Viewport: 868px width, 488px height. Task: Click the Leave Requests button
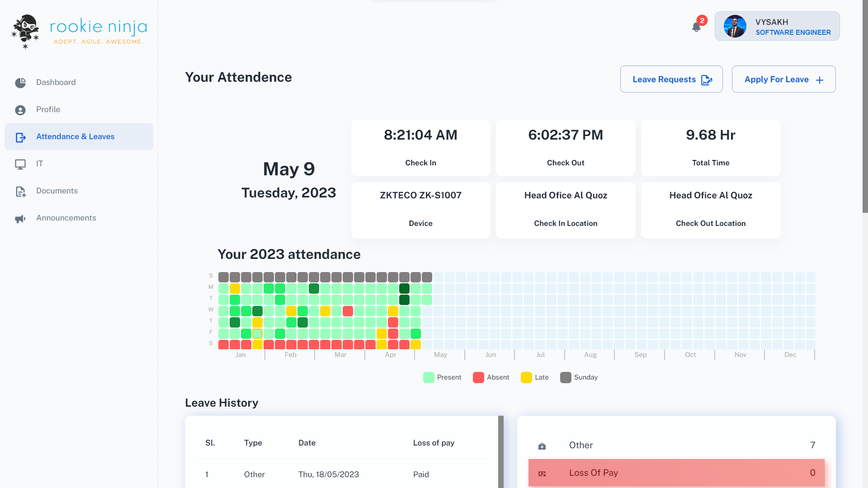pos(671,79)
